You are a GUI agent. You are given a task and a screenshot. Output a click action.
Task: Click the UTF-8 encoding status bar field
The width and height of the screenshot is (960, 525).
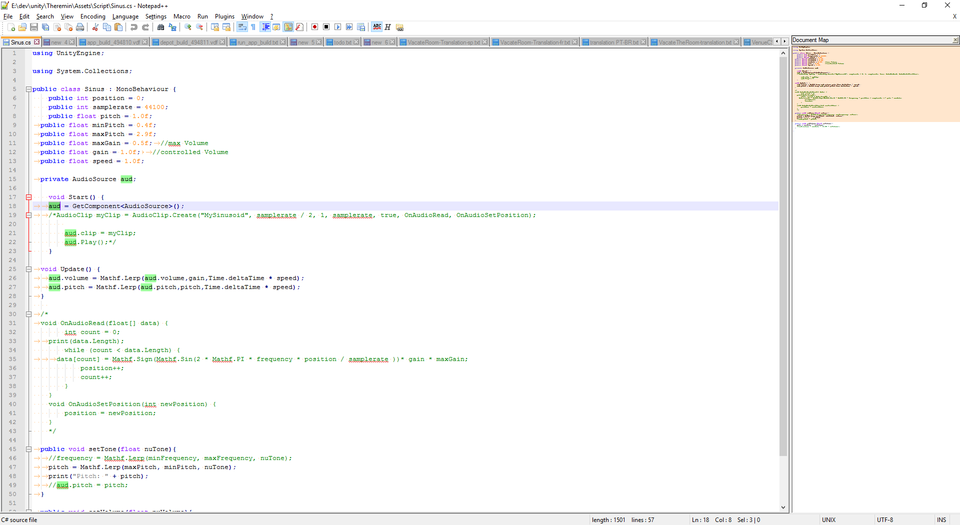click(x=885, y=519)
